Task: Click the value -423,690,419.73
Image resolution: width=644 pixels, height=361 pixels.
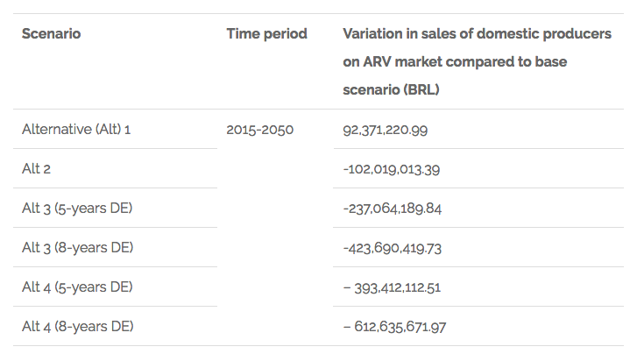Action: [392, 248]
